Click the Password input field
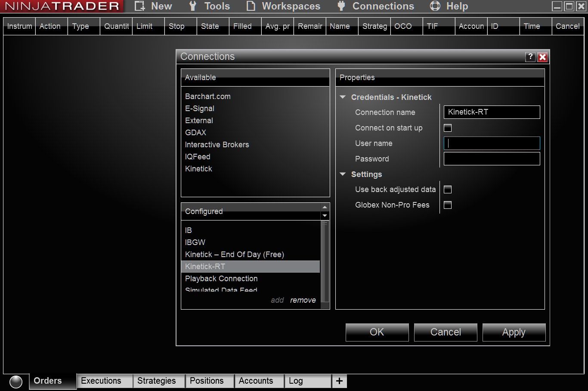588x391 pixels. click(x=492, y=158)
